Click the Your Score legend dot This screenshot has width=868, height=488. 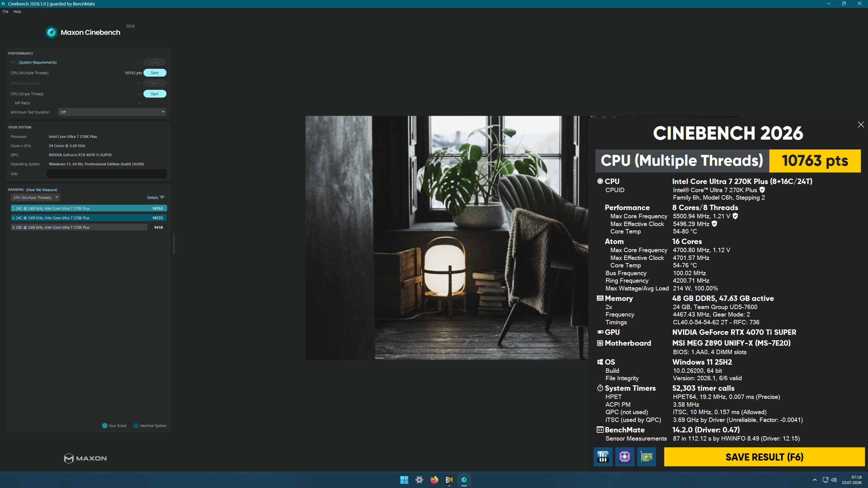click(105, 426)
